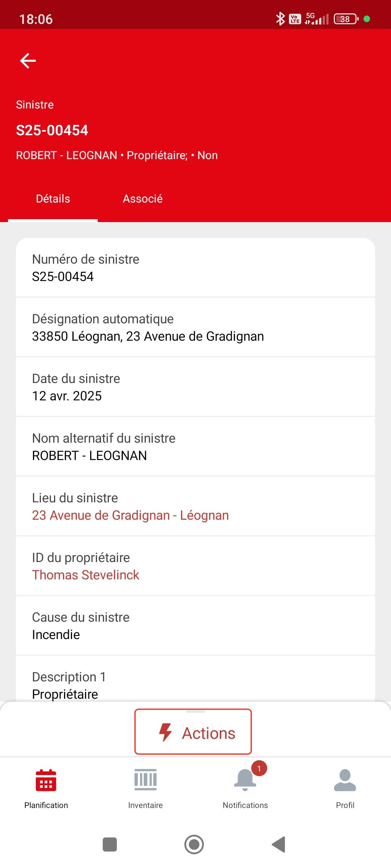
Task: Open the Inventaire barcode icon
Action: point(146,780)
